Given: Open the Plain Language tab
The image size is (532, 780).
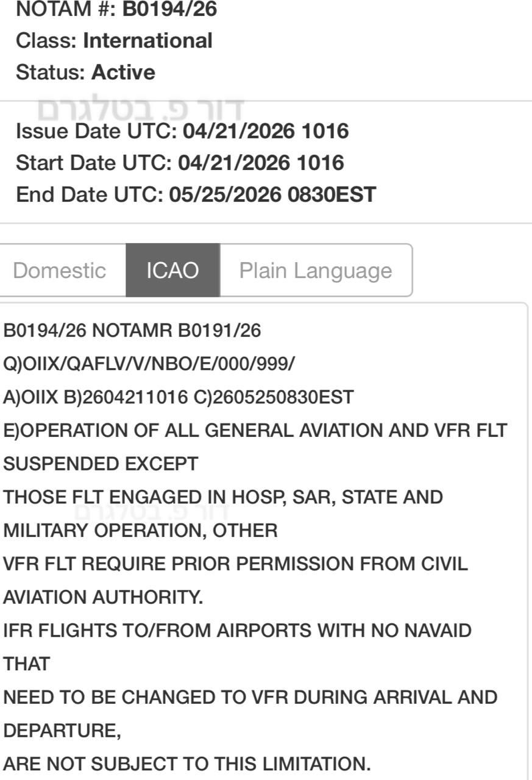Looking at the screenshot, I should [x=315, y=271].
